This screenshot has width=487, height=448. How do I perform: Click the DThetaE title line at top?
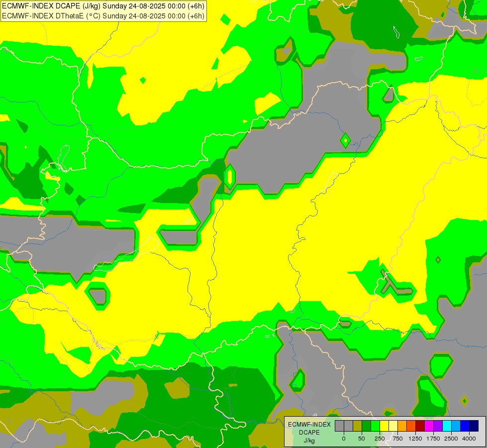(x=103, y=16)
